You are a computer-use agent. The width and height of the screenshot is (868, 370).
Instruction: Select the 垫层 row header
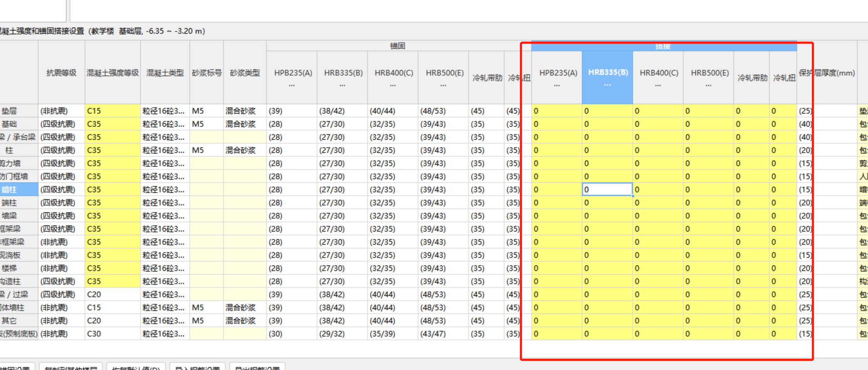pyautogui.click(x=19, y=111)
